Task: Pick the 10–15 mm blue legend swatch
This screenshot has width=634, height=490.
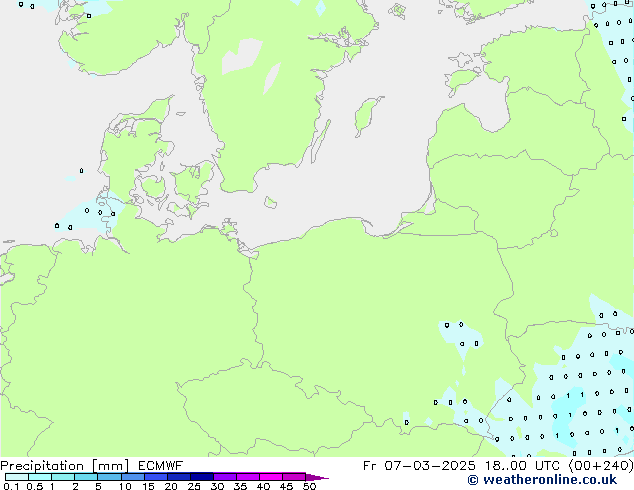Action: click(132, 477)
